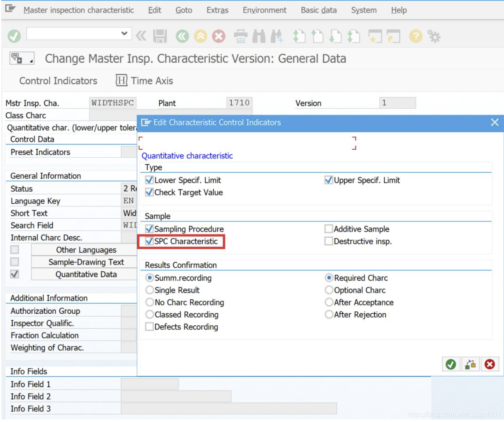504x422 pixels.
Task: Open the command field dropdown arrow
Action: pos(124,34)
